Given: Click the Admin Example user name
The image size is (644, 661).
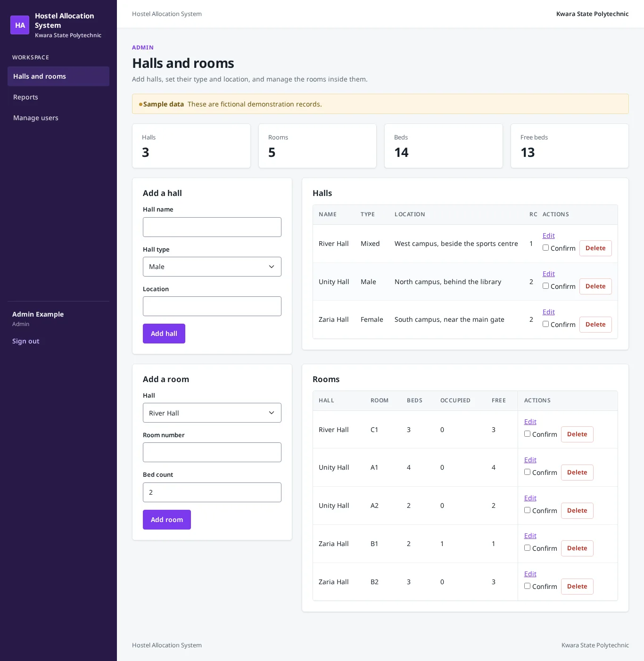Looking at the screenshot, I should 38,314.
